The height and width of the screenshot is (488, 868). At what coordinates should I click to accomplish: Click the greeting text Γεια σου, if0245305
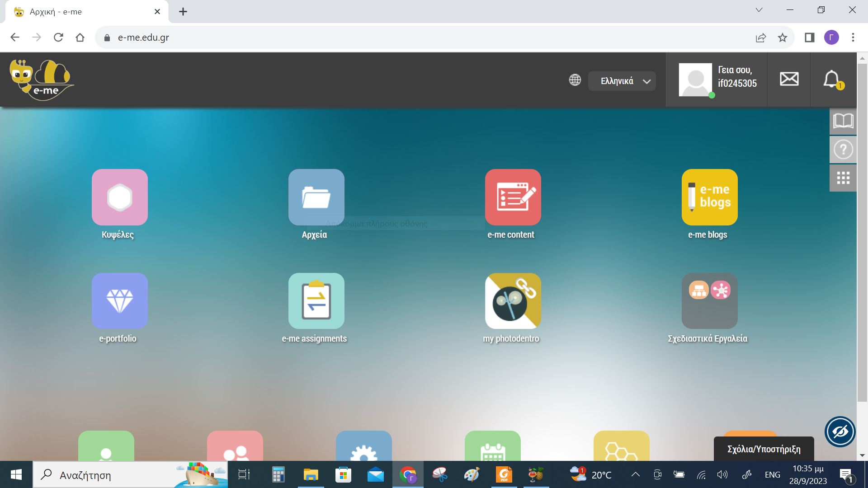click(x=737, y=77)
